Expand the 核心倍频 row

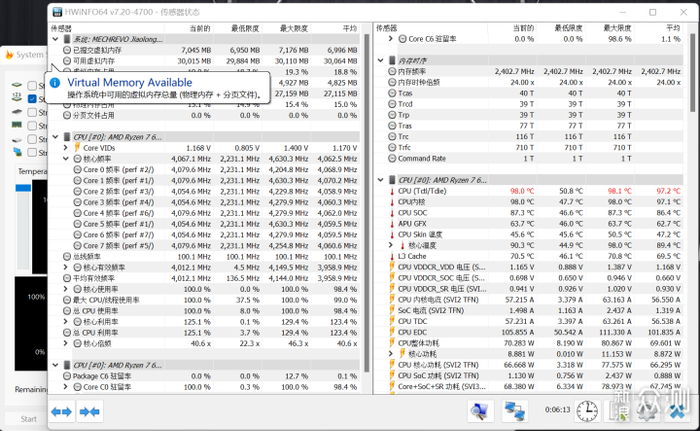(66, 343)
